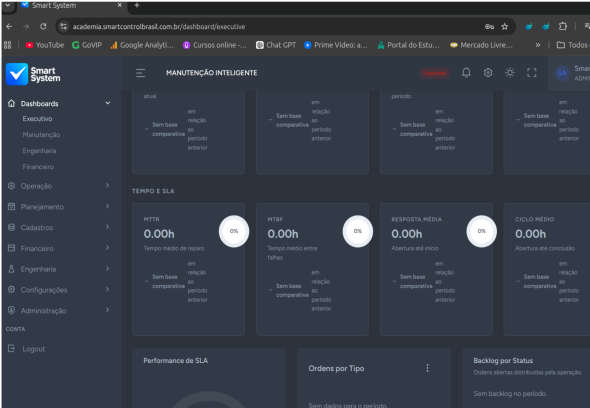The width and height of the screenshot is (590, 408).
Task: Open the apps grid icon in bookmarks bar
Action: click(x=8, y=45)
